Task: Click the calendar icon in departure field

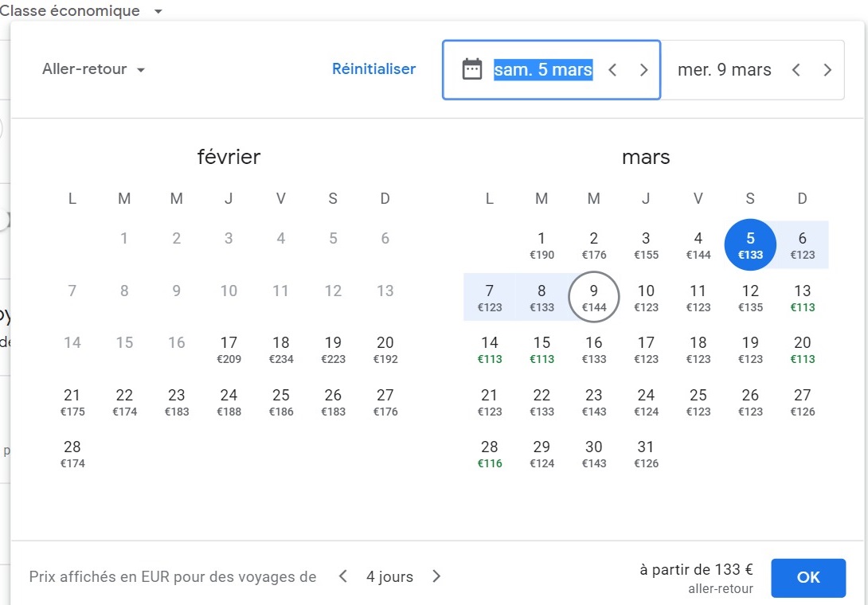Action: pos(471,69)
